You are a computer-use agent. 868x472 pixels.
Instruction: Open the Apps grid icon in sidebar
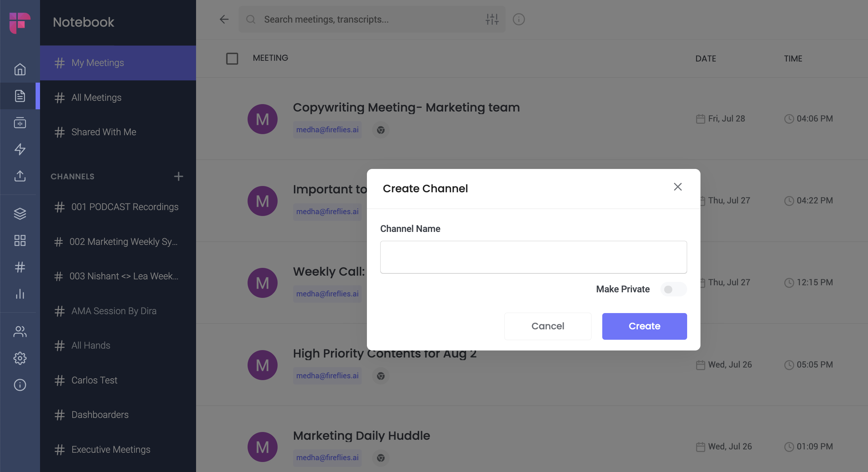[x=20, y=240]
